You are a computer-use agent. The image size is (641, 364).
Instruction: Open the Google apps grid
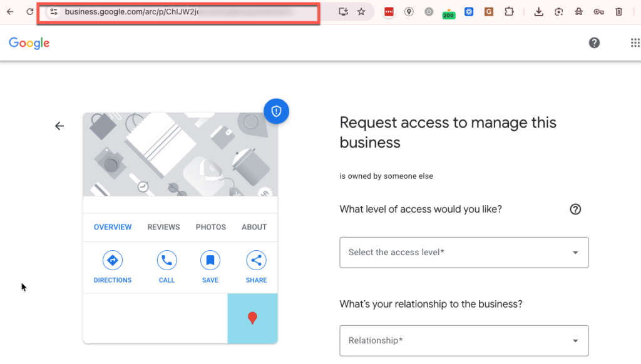[634, 43]
